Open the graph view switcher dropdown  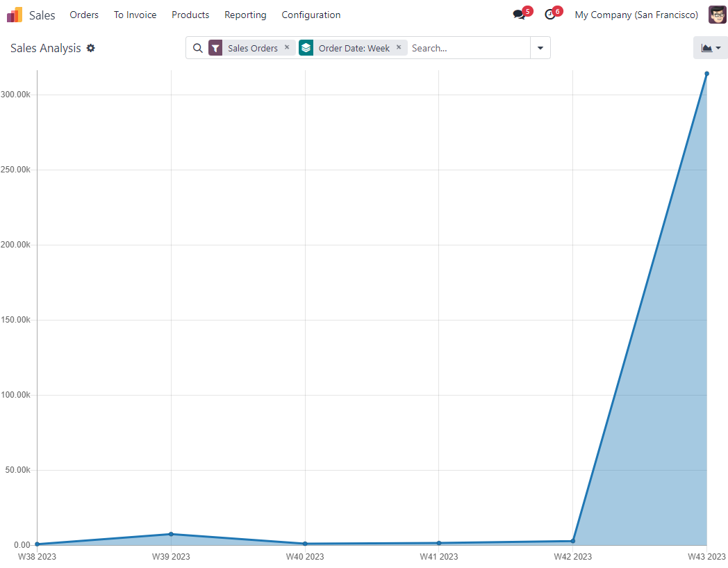click(710, 48)
